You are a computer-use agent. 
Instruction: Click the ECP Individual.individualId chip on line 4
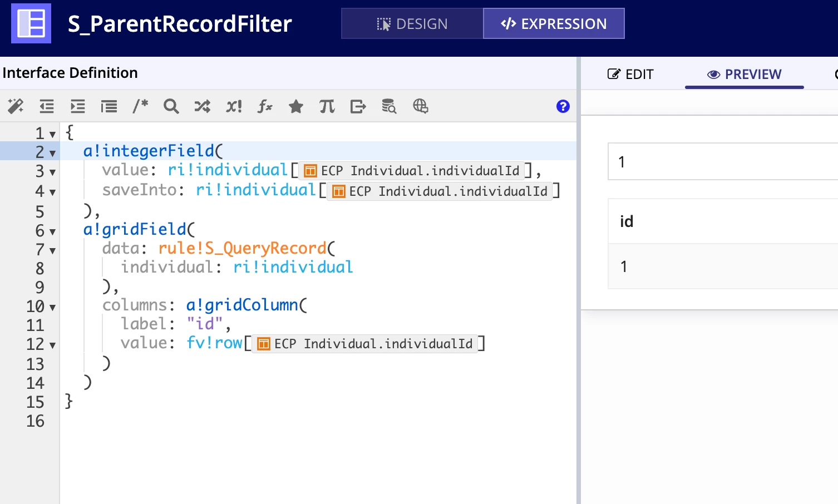(440, 191)
